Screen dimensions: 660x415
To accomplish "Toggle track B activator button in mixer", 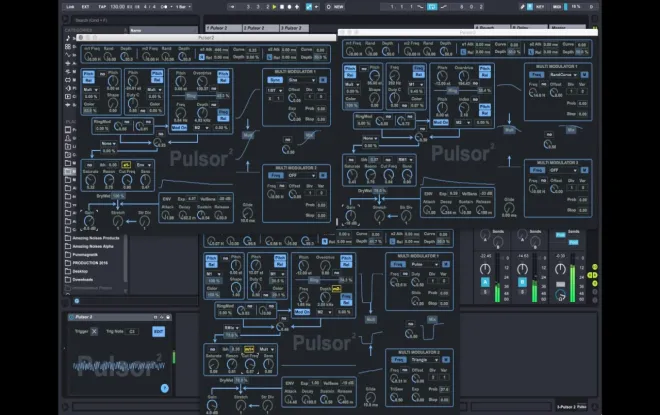I will (522, 282).
